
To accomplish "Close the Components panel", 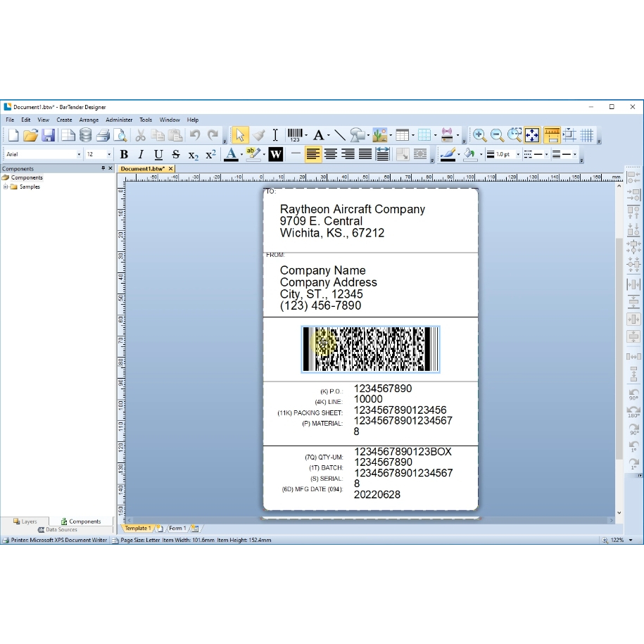I will [x=110, y=168].
